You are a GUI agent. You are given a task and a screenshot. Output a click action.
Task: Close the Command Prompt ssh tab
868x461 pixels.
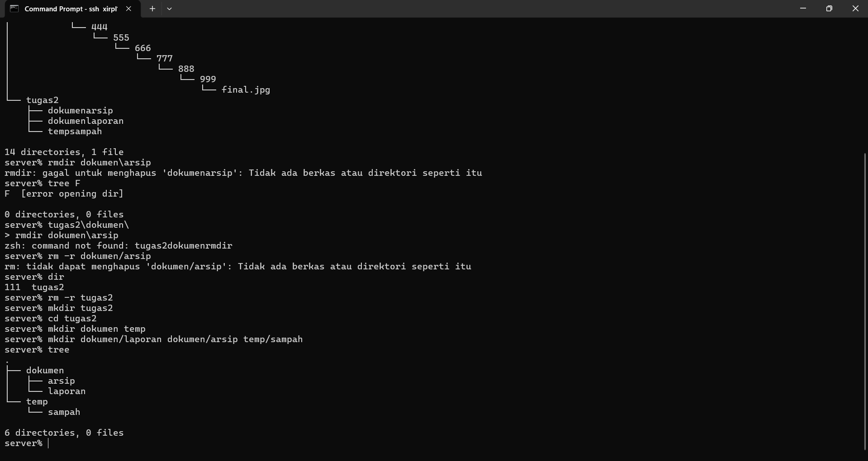128,9
